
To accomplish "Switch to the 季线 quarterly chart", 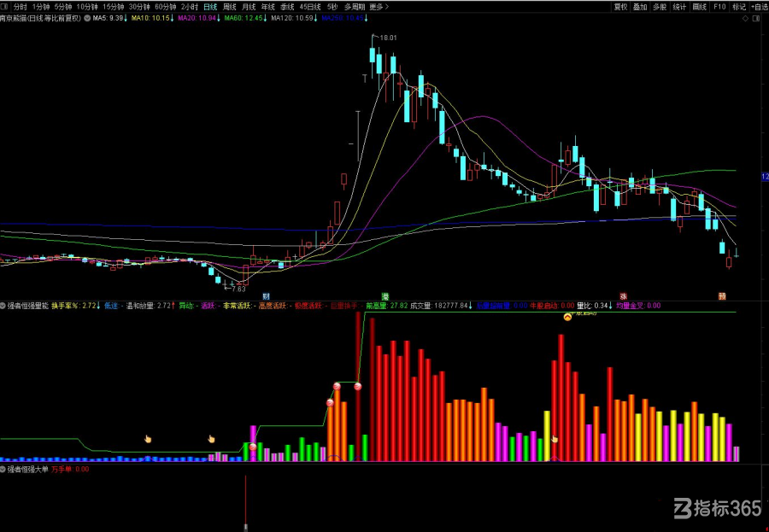I will click(287, 7).
